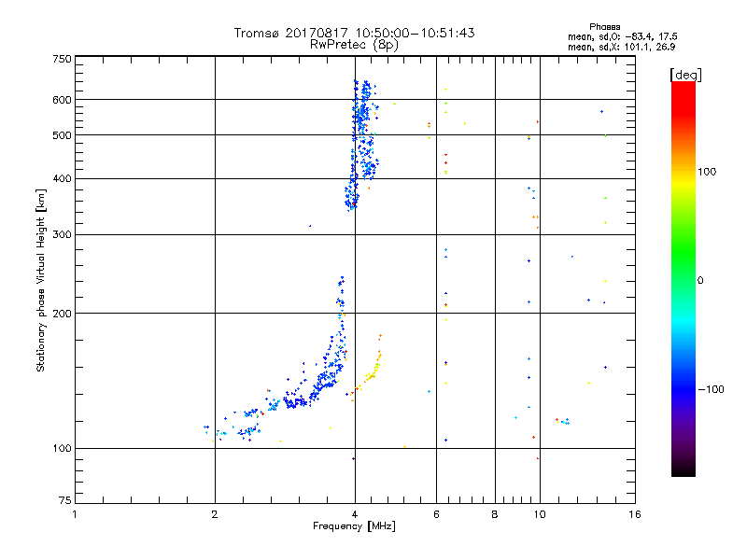Click the 'Frequency [MHz]' axis label
747x560 pixels.
tap(354, 526)
